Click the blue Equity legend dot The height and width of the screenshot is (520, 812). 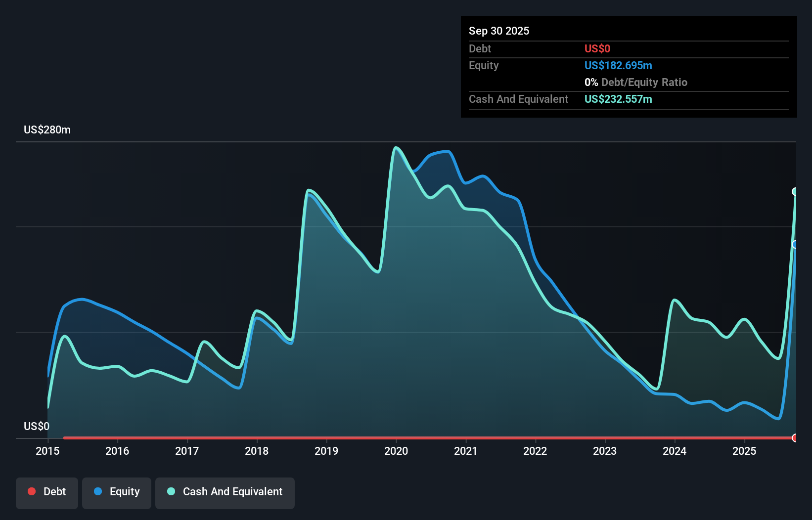pyautogui.click(x=98, y=491)
